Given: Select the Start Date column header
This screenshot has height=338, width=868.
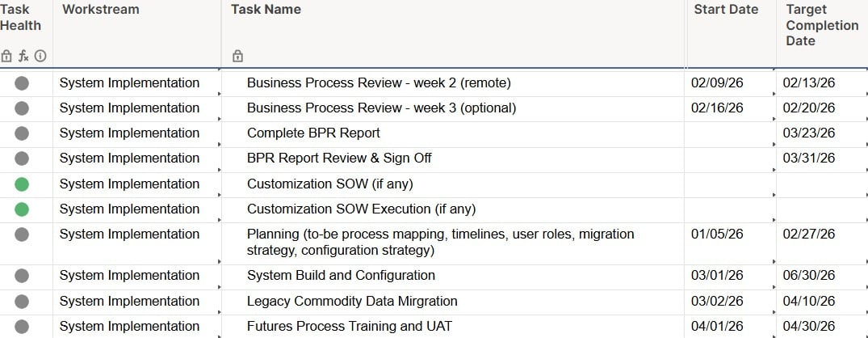Looking at the screenshot, I should [726, 10].
